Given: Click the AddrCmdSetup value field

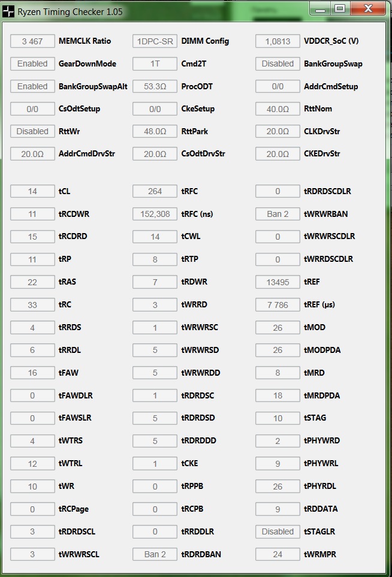Looking at the screenshot, I should click(278, 86).
